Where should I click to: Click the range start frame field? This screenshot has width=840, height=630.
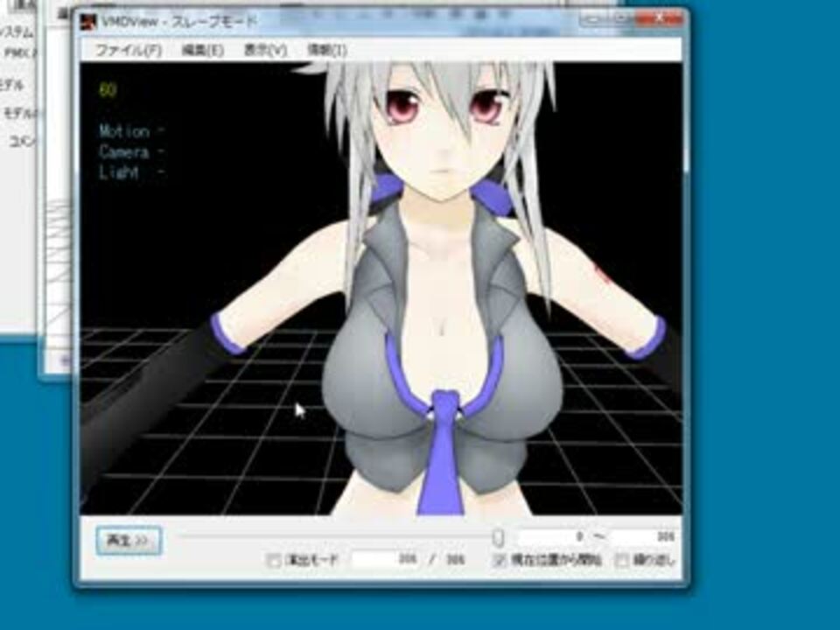pyautogui.click(x=552, y=536)
